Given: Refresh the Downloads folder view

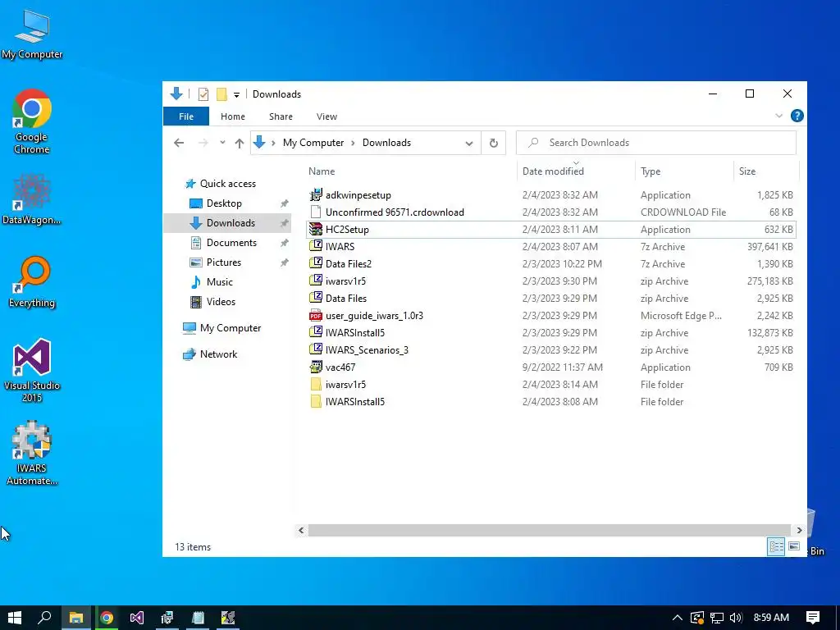Looking at the screenshot, I should point(493,143).
